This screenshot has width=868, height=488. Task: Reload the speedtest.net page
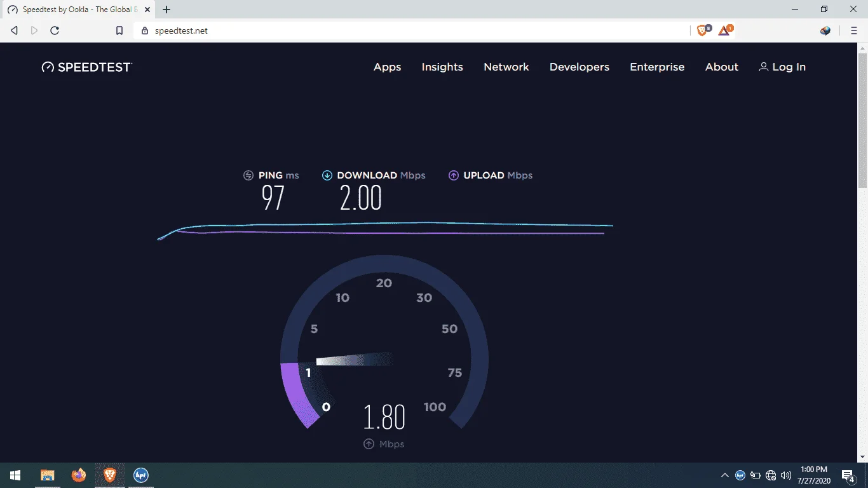(x=55, y=30)
